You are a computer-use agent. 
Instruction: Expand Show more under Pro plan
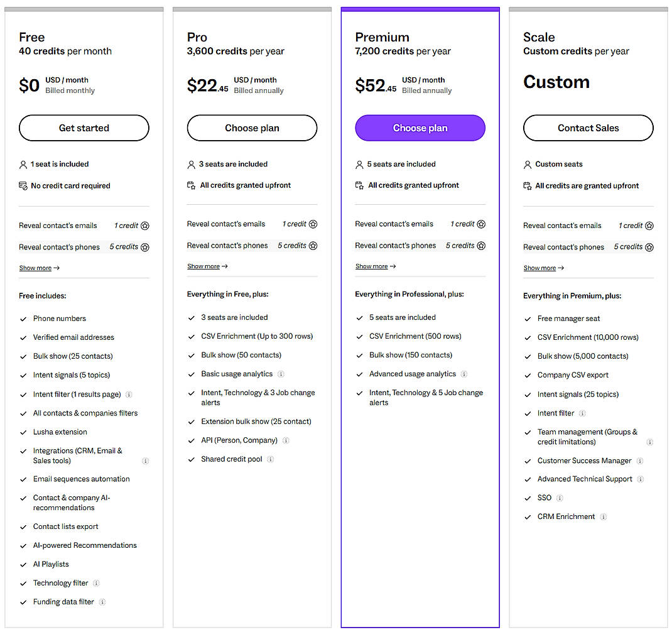(x=207, y=266)
